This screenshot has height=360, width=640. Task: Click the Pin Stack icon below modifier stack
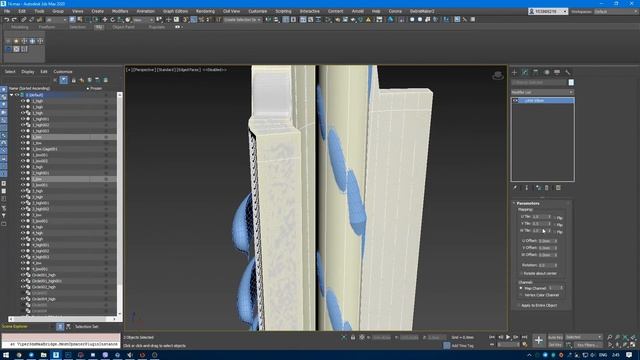(516, 188)
